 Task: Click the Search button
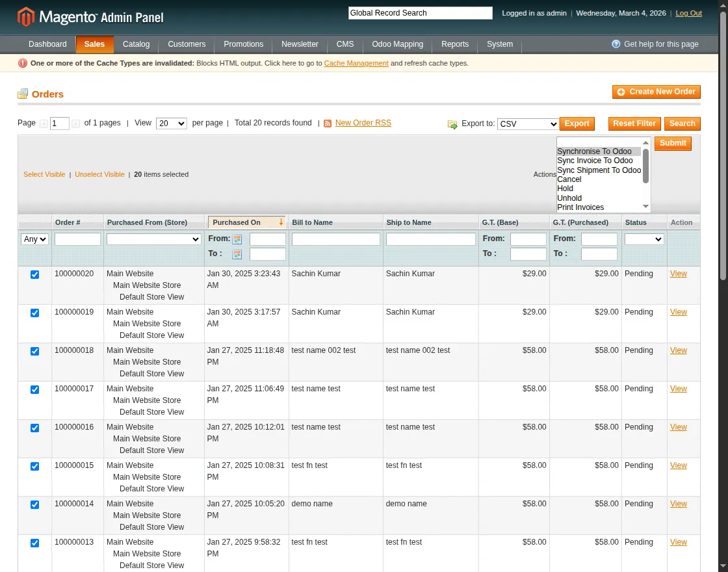pos(682,123)
